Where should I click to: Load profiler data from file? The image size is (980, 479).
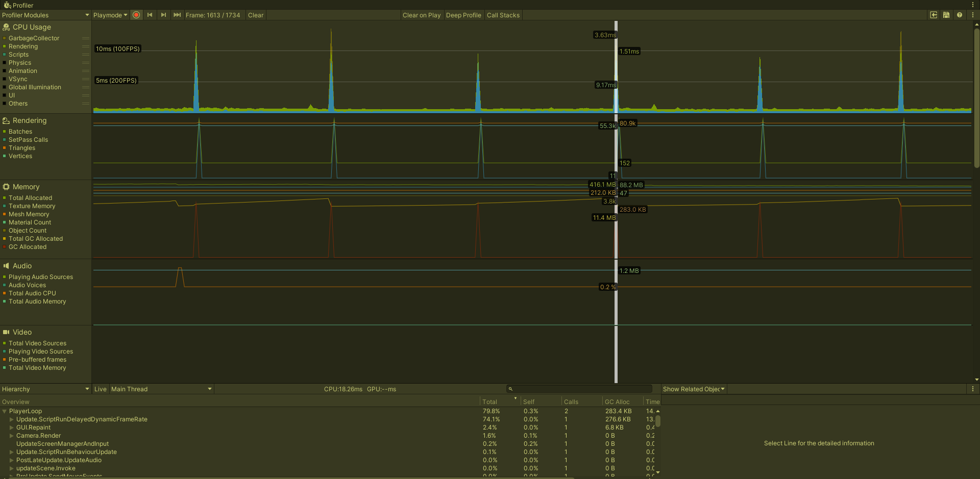coord(934,15)
